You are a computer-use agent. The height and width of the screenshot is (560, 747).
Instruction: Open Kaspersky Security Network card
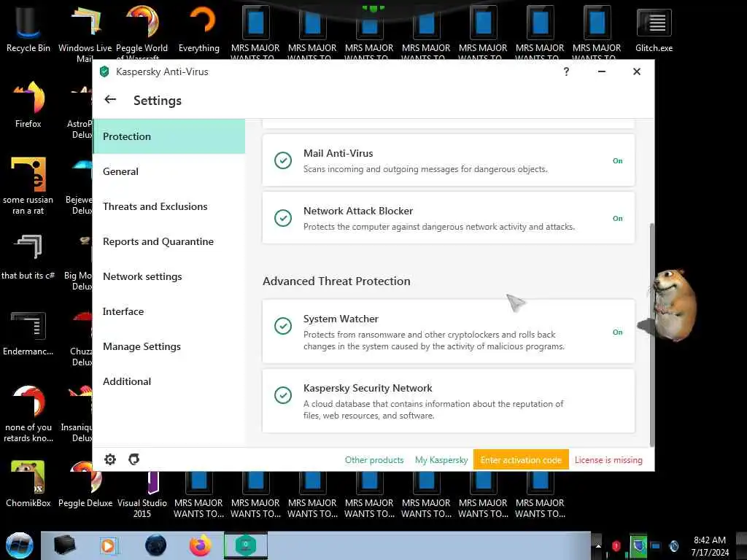449,401
